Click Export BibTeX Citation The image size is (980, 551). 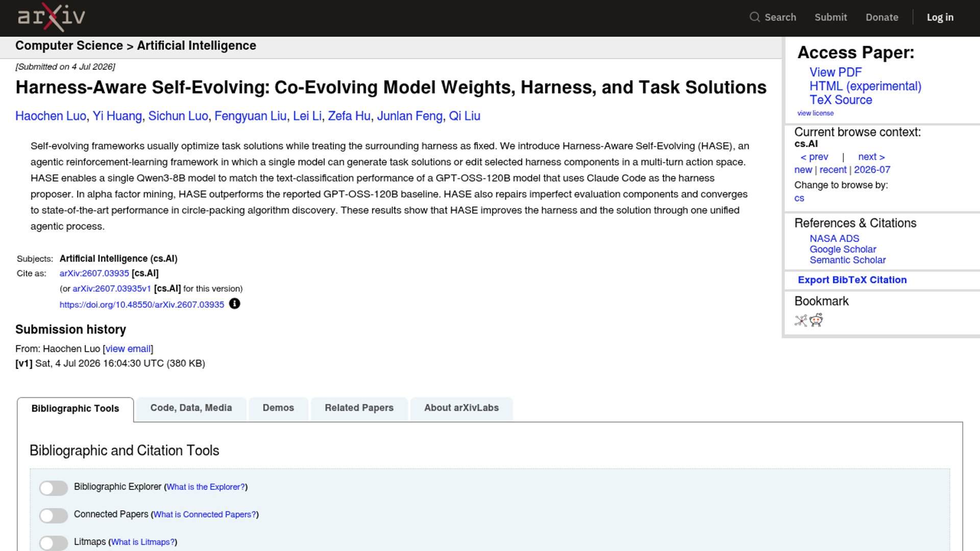[x=852, y=280]
